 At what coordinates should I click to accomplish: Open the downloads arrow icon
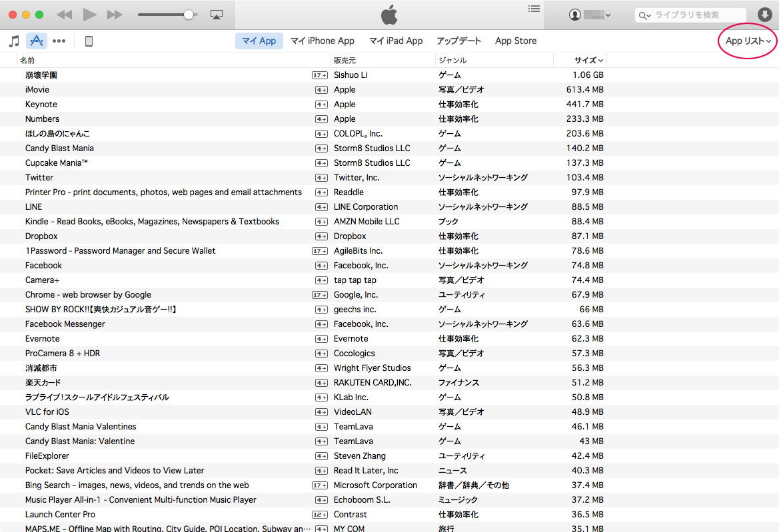pos(764,15)
